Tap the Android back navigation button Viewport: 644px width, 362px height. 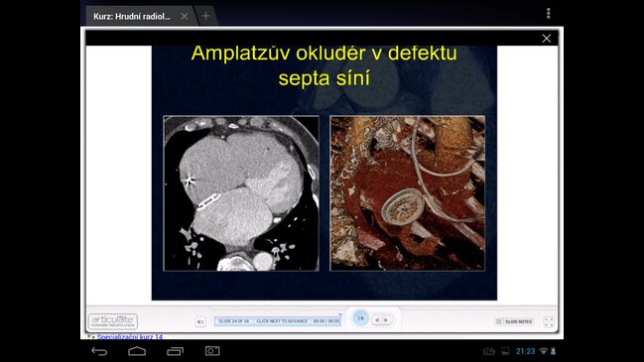coord(99,351)
